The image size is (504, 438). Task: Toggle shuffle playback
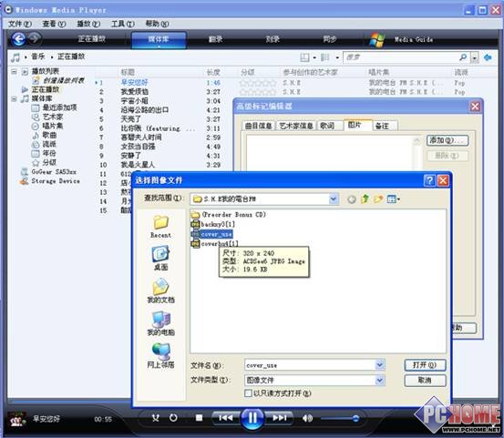pos(156,418)
